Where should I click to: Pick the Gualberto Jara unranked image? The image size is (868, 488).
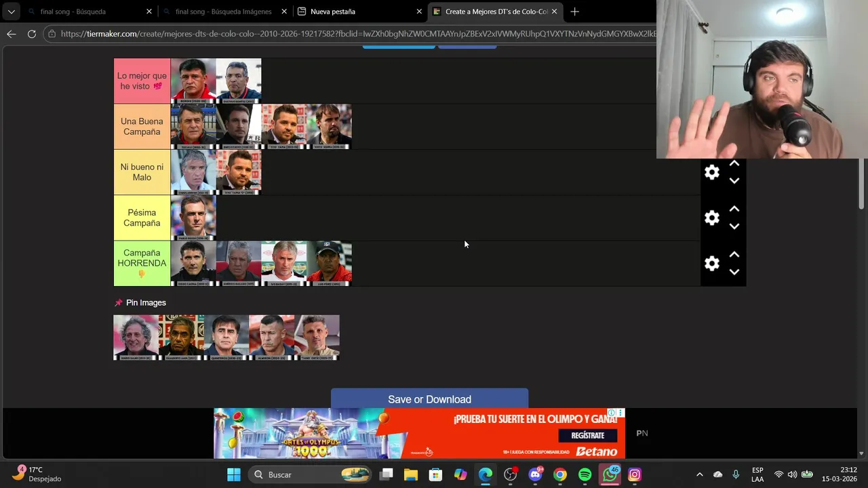click(181, 338)
